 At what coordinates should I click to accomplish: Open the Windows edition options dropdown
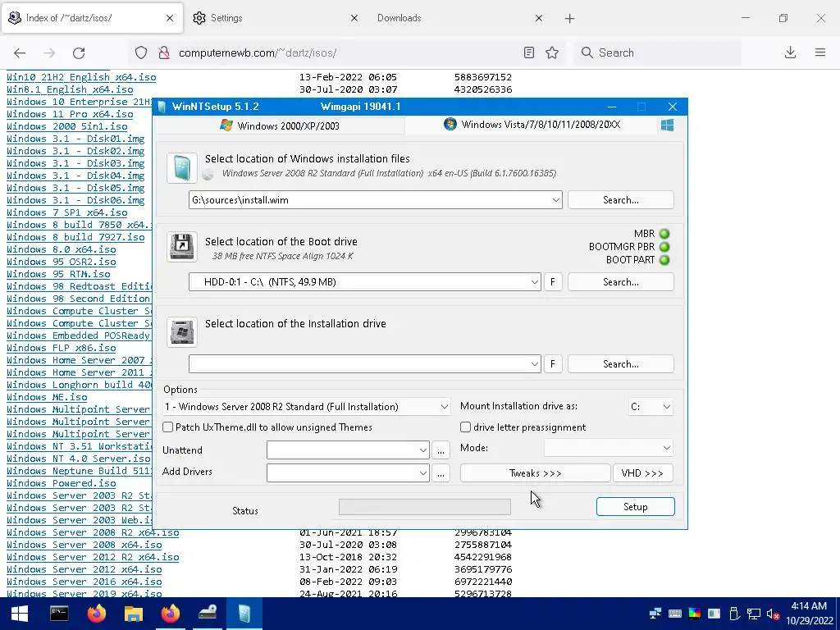[306, 407]
